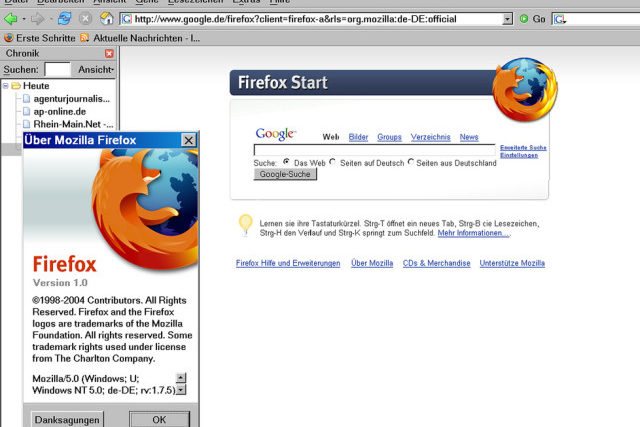
Task: Open Firefox Hilfe und Erweiterungen link
Action: point(288,263)
